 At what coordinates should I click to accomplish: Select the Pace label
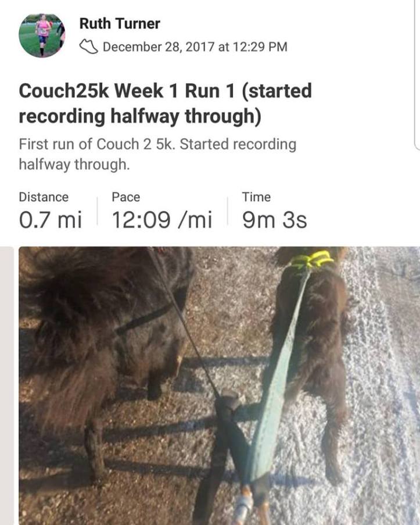(x=126, y=197)
